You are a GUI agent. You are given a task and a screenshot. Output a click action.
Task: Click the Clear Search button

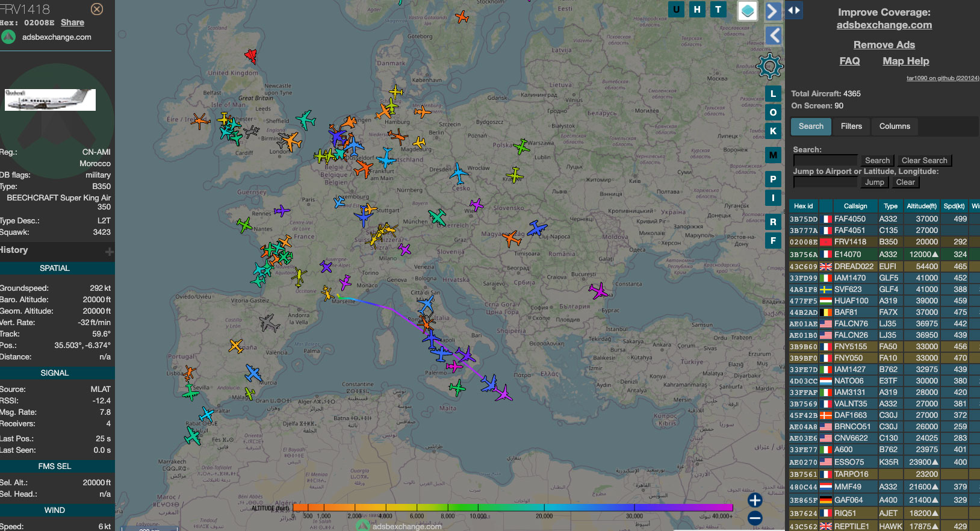(x=924, y=160)
